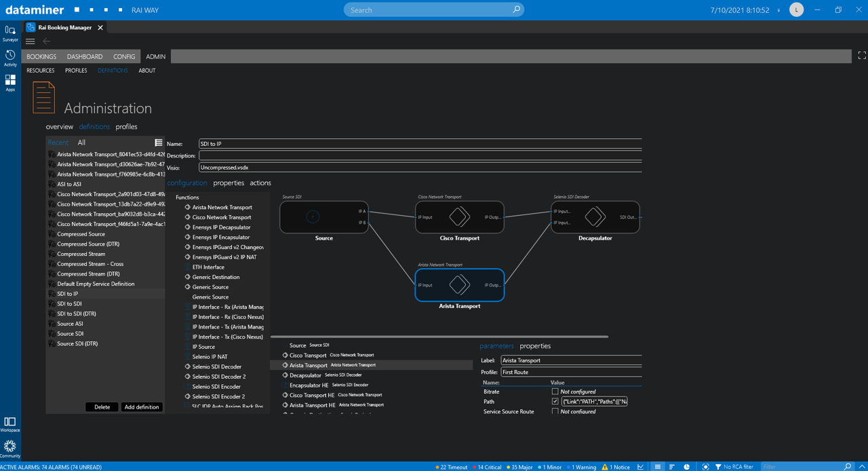Open the pie chart icon in status bar
Screen dimensions: 868x471
687,467
